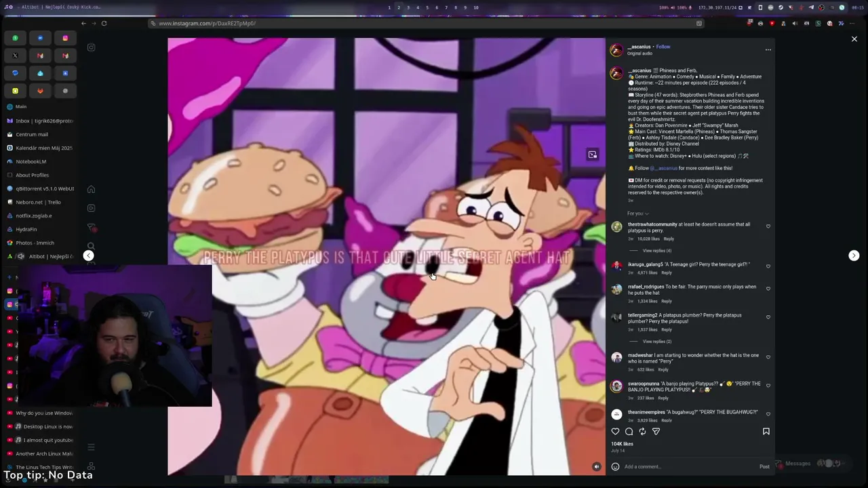Share the post via paper plane icon
Screen dimensions: 868x488
pos(656,432)
